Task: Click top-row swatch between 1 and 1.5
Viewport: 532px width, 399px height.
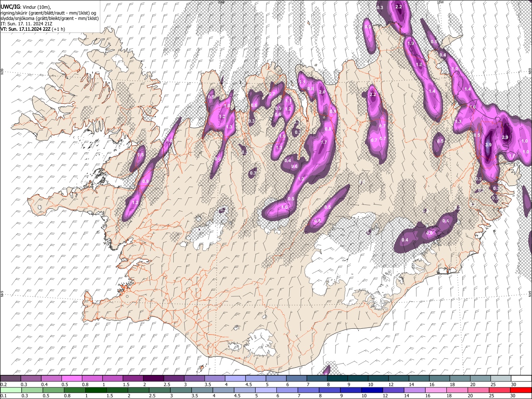Action: tap(113, 378)
